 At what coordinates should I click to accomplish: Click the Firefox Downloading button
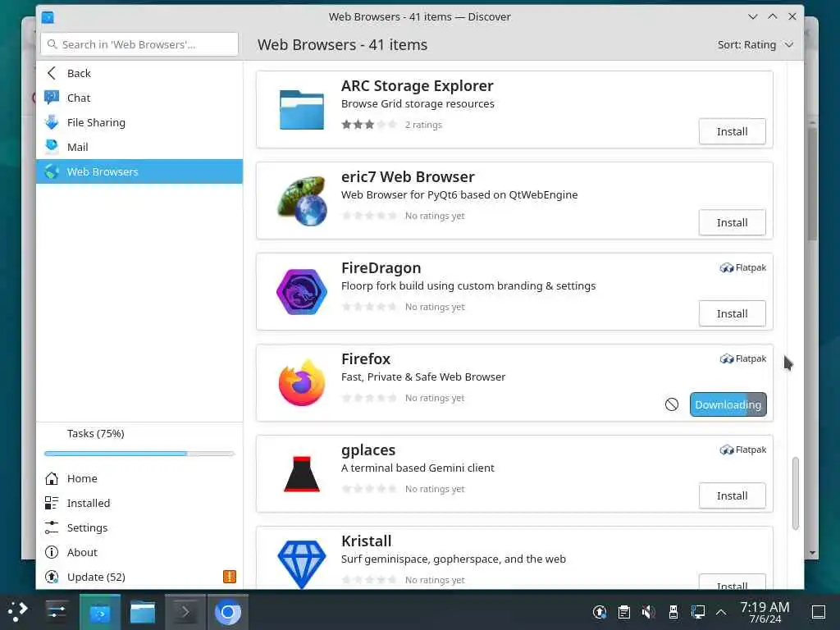pos(728,404)
